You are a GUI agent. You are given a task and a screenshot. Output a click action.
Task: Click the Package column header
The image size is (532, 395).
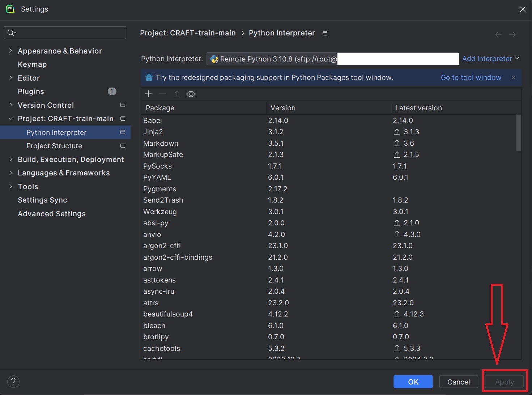[204, 108]
